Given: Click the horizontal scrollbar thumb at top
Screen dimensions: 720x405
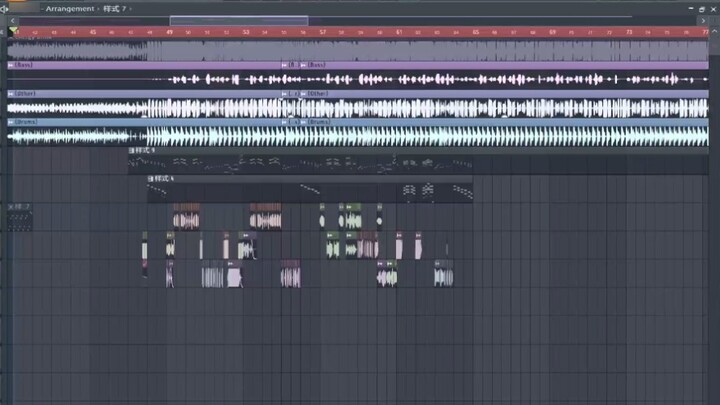Looking at the screenshot, I should point(238,19).
